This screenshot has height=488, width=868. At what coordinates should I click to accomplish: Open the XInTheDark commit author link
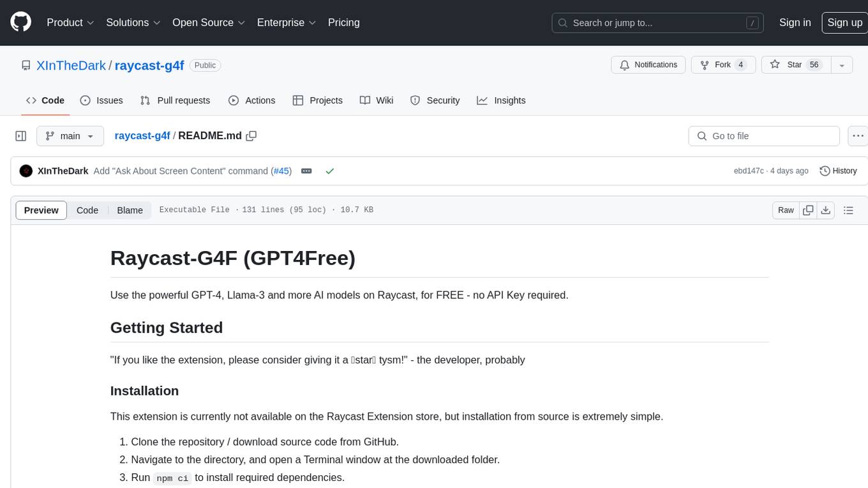[x=63, y=171]
